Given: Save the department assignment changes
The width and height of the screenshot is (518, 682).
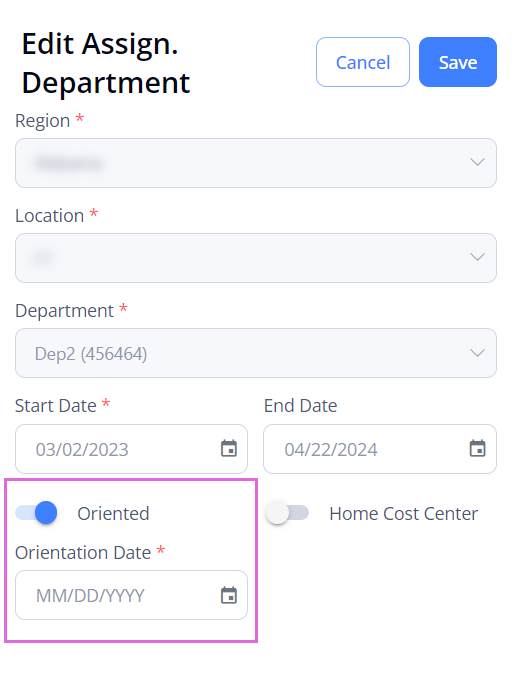Looking at the screenshot, I should tap(458, 62).
